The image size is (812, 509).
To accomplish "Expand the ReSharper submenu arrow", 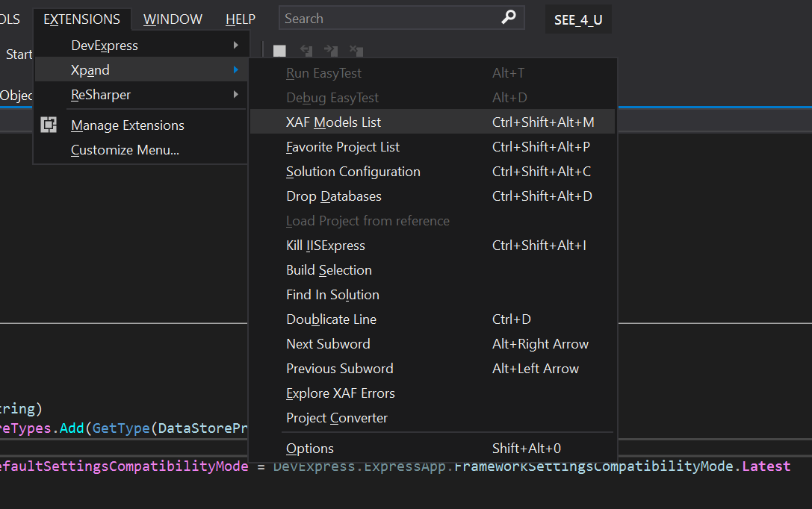I will 235,94.
